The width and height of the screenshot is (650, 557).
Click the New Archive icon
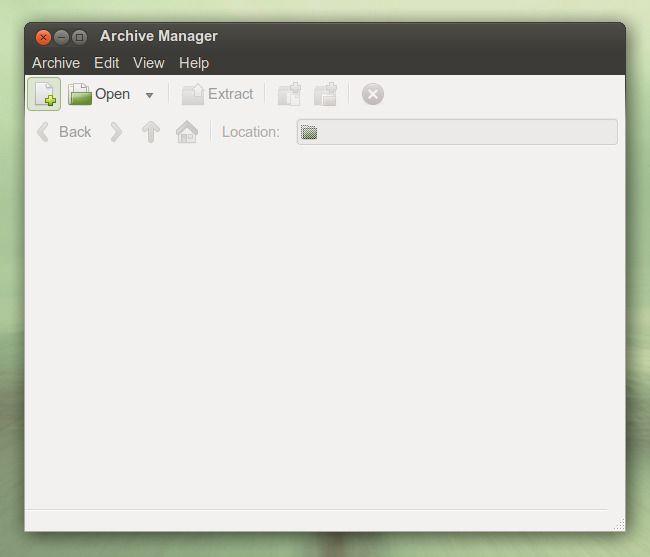pos(44,94)
